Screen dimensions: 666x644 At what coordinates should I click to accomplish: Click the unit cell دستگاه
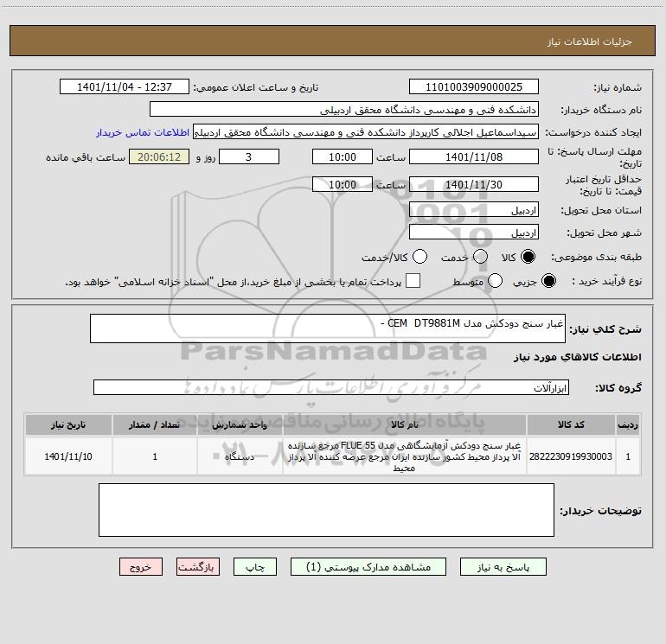coord(240,456)
